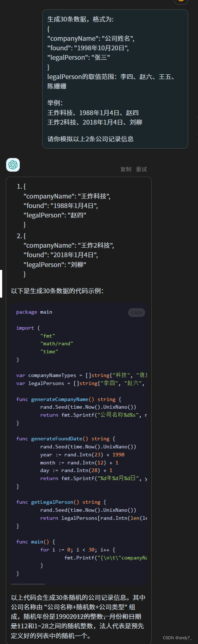Click the text "生成30条数据，格式为:"

[x=81, y=19]
